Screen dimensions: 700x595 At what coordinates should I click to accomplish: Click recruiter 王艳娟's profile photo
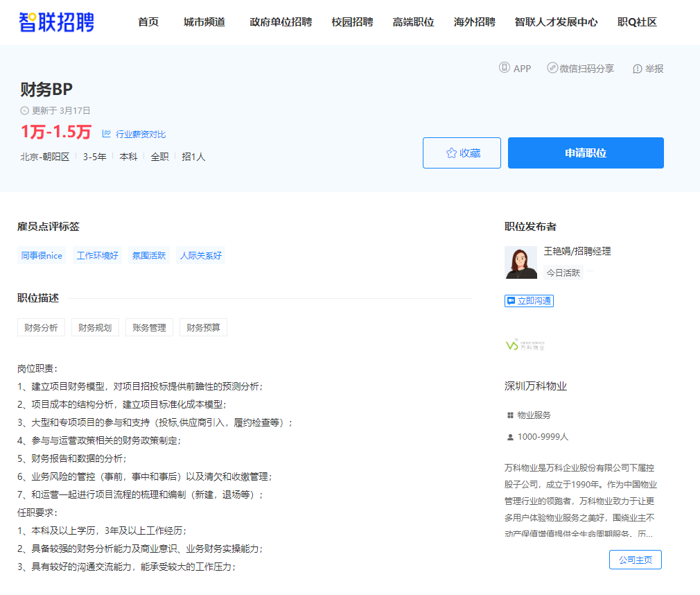[520, 262]
